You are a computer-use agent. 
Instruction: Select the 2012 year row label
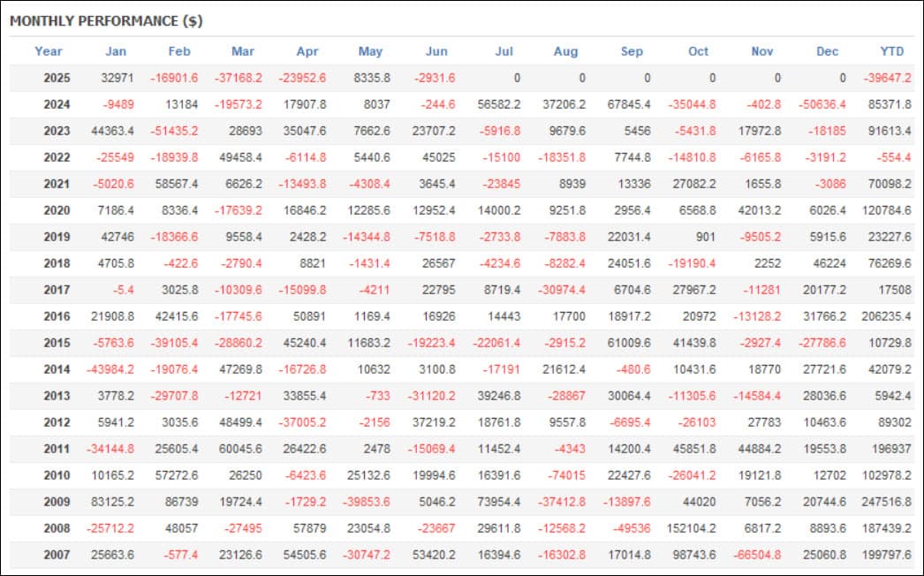click(x=57, y=422)
